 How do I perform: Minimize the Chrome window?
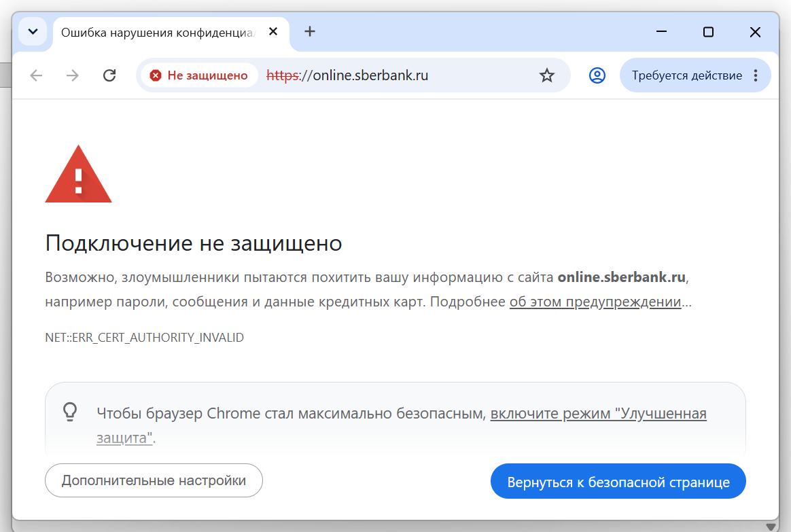click(661, 32)
